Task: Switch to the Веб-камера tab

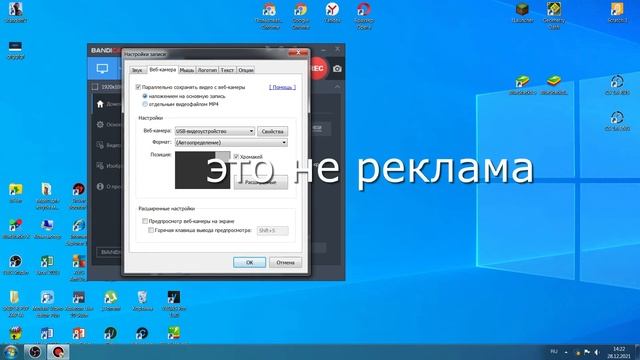Action: click(162, 69)
